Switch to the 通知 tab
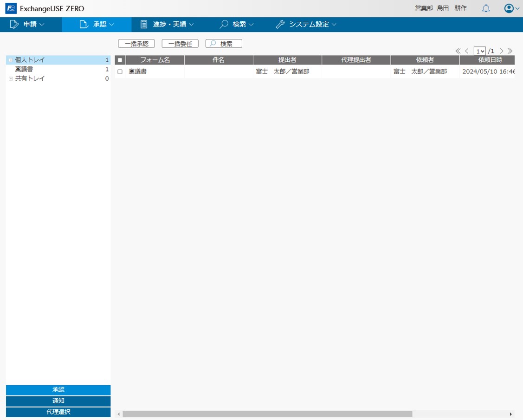Image resolution: width=523 pixels, height=420 pixels. tap(58, 401)
